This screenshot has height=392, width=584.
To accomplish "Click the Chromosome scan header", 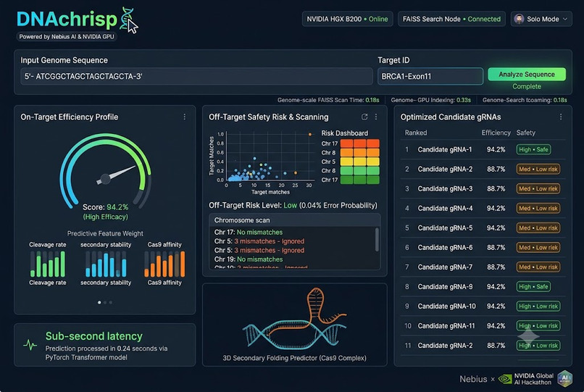I will pos(294,220).
